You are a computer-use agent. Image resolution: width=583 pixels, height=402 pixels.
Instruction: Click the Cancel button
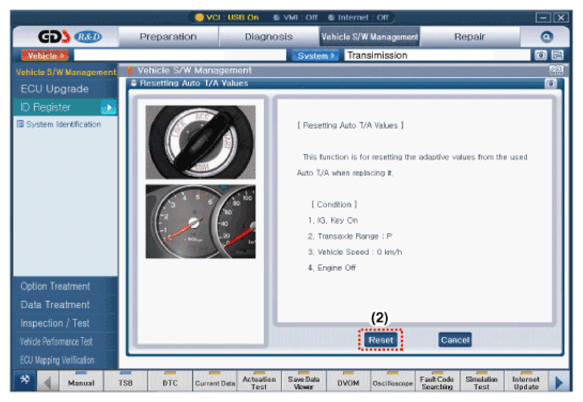click(x=455, y=340)
